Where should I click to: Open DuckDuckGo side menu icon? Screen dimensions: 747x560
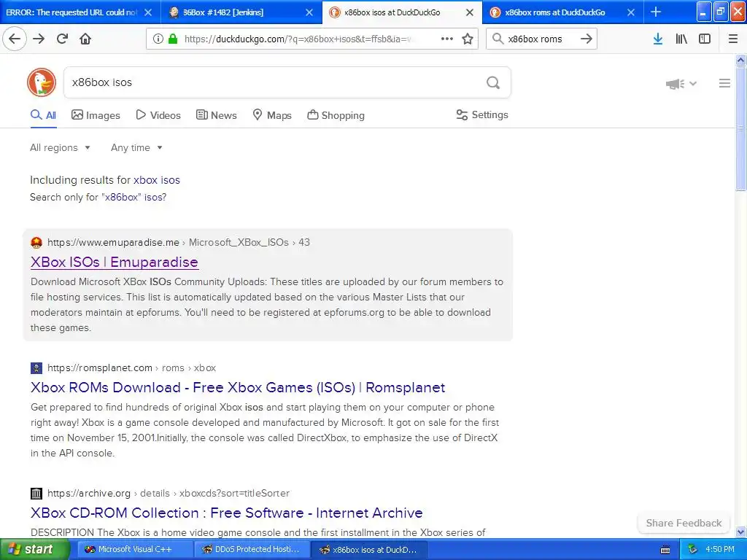pos(724,83)
